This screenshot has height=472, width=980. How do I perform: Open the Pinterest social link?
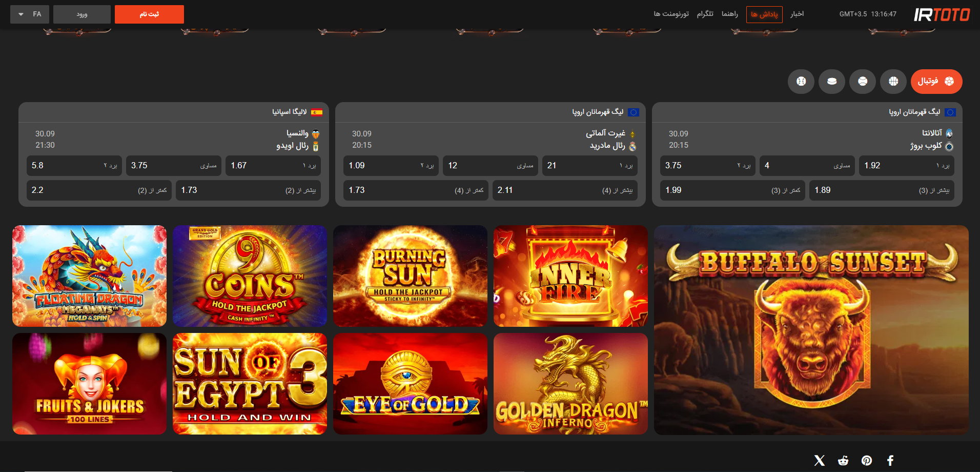point(867,460)
